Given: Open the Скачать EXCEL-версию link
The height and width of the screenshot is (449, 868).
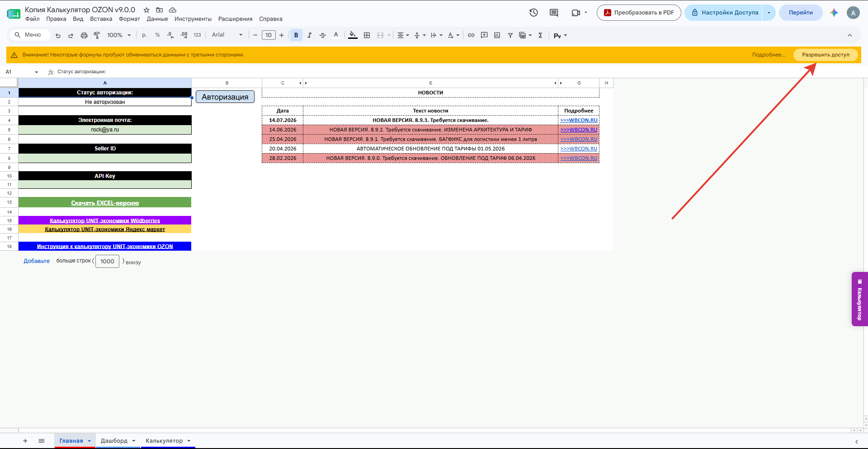Looking at the screenshot, I should point(105,203).
